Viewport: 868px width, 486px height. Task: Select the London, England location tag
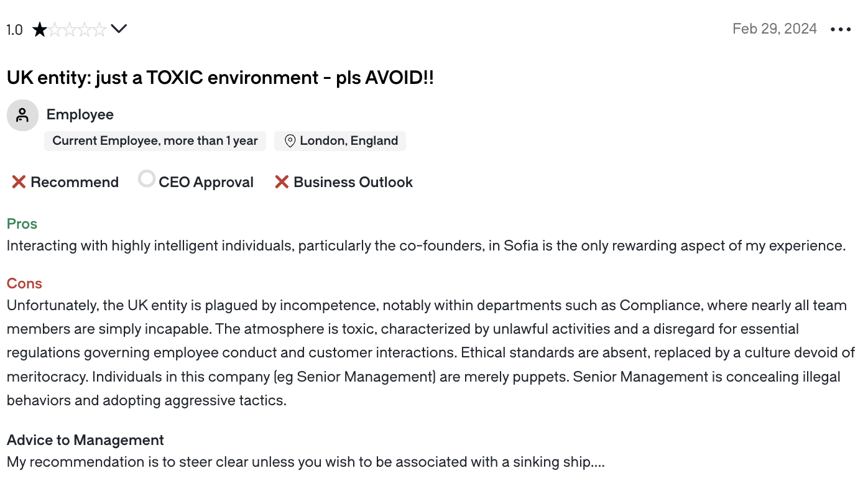click(340, 141)
